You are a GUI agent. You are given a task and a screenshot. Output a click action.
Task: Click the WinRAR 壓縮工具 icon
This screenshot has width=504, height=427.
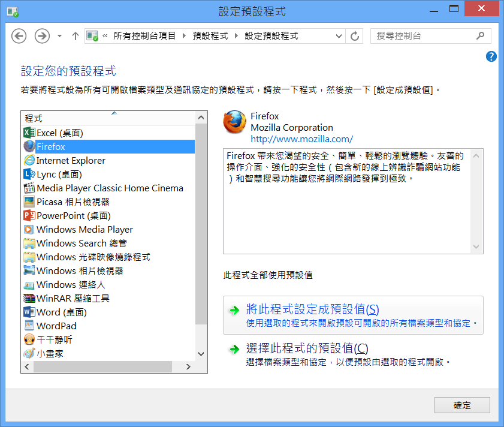pyautogui.click(x=29, y=298)
